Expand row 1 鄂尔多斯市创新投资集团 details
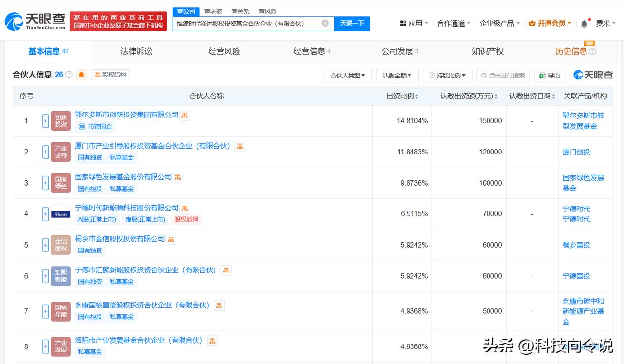 click(46, 121)
